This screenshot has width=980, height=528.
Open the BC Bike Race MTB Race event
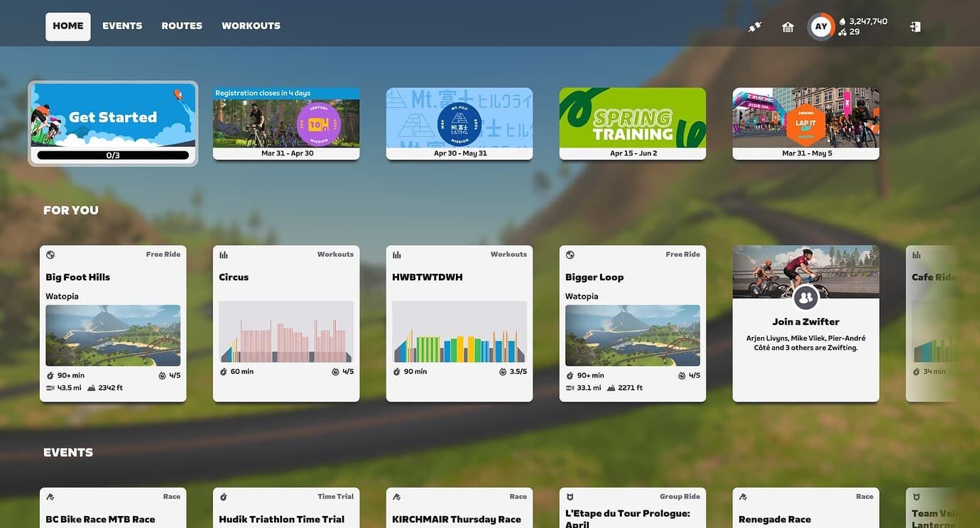point(113,508)
